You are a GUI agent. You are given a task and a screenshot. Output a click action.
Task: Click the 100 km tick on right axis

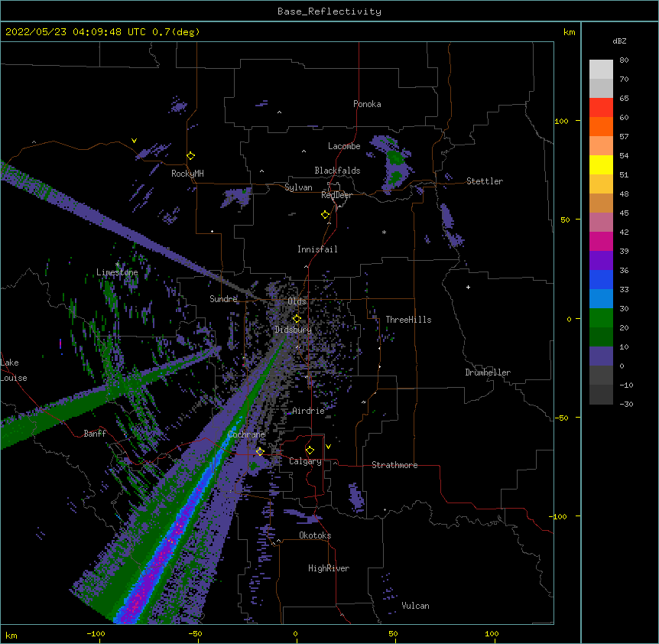(x=561, y=121)
